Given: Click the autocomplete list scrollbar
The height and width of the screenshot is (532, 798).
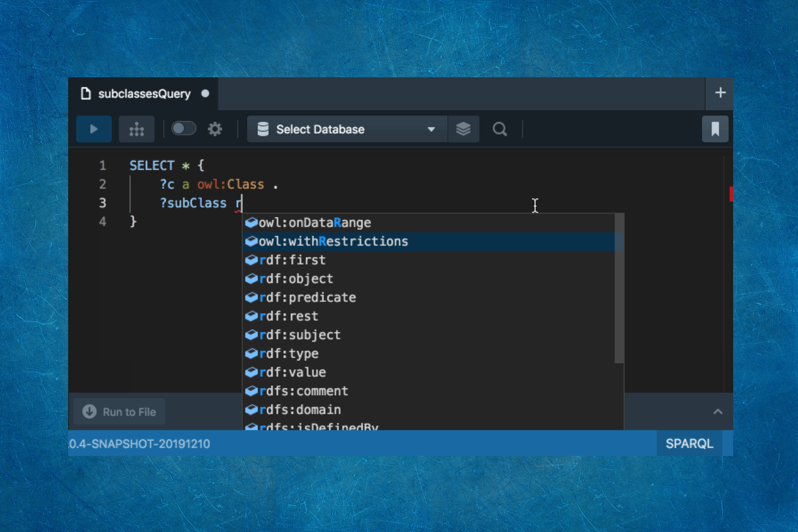Looking at the screenshot, I should click(619, 288).
